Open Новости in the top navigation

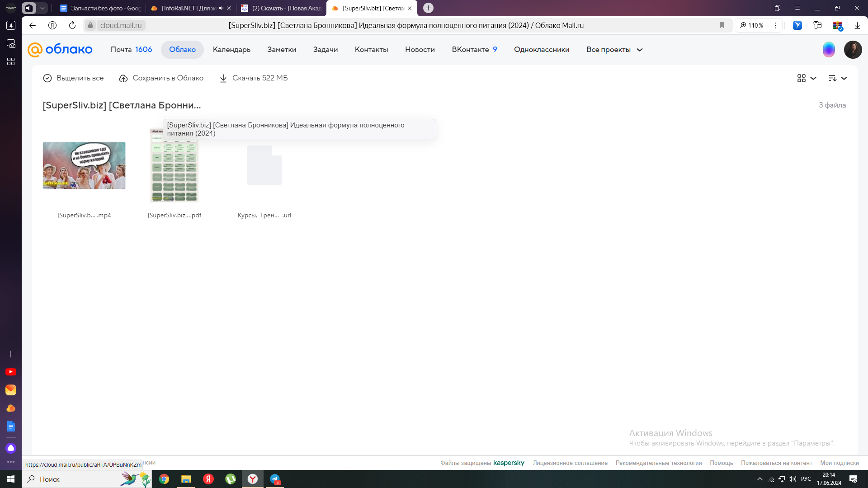tap(420, 50)
